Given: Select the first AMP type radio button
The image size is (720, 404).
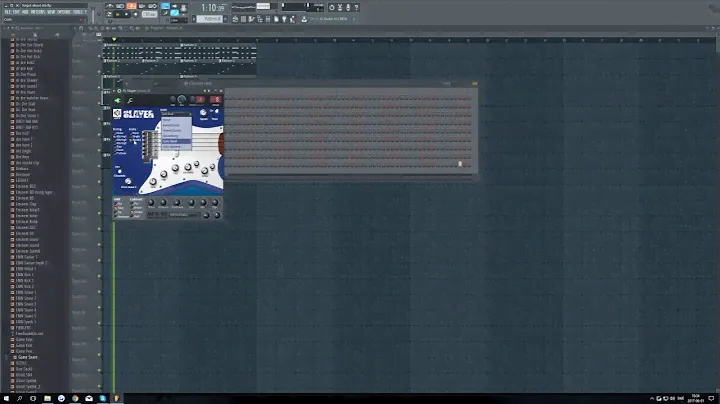Looking at the screenshot, I should [x=116, y=204].
